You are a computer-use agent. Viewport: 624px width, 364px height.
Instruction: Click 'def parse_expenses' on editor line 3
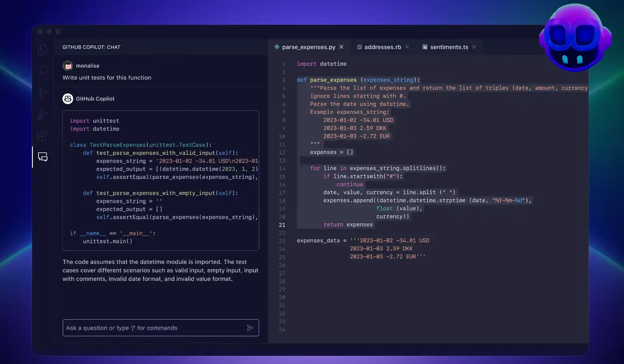click(327, 80)
